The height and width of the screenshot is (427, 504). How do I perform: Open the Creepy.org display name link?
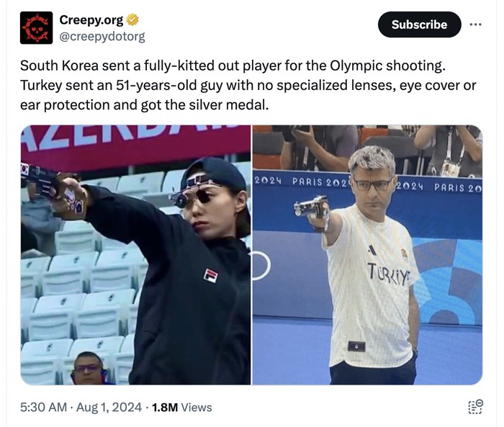(x=91, y=20)
